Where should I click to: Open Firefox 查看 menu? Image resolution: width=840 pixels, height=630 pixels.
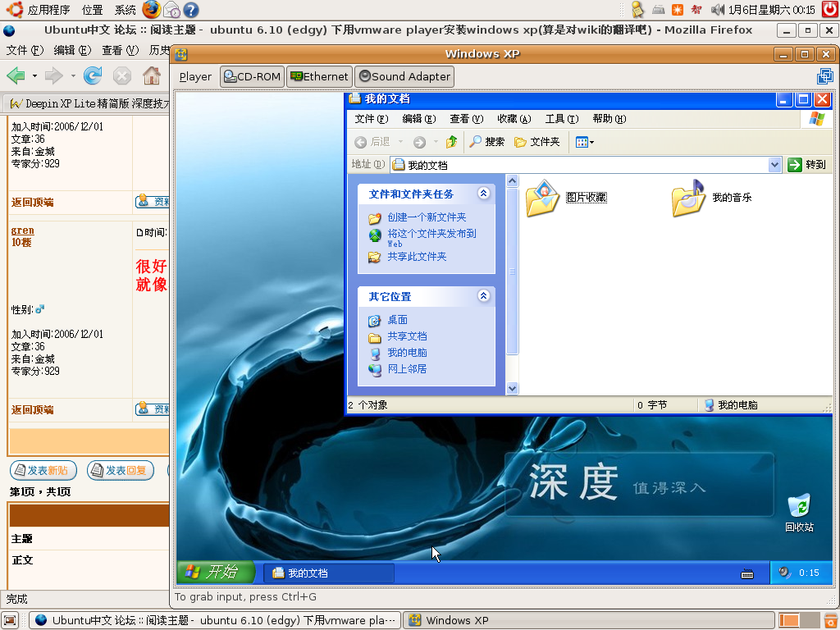(120, 50)
